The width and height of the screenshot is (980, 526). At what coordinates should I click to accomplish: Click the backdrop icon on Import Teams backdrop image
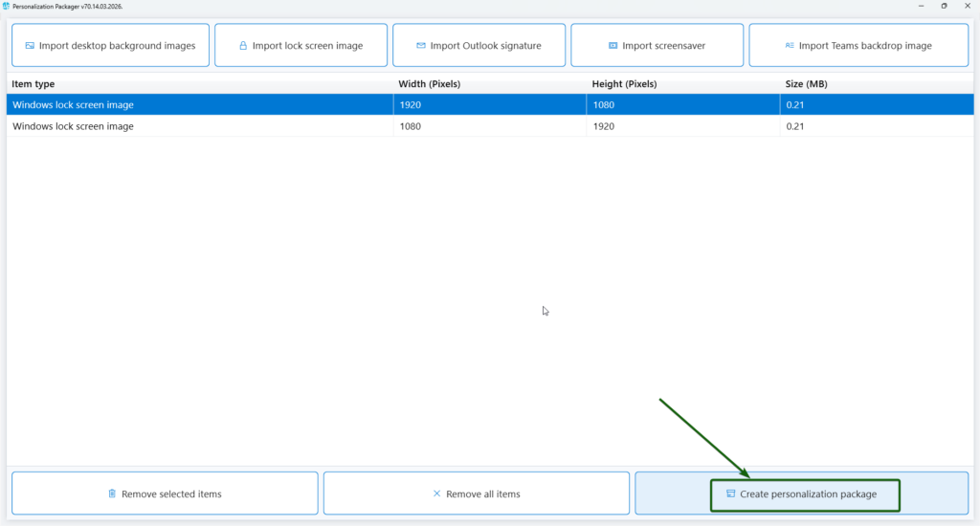click(790, 46)
